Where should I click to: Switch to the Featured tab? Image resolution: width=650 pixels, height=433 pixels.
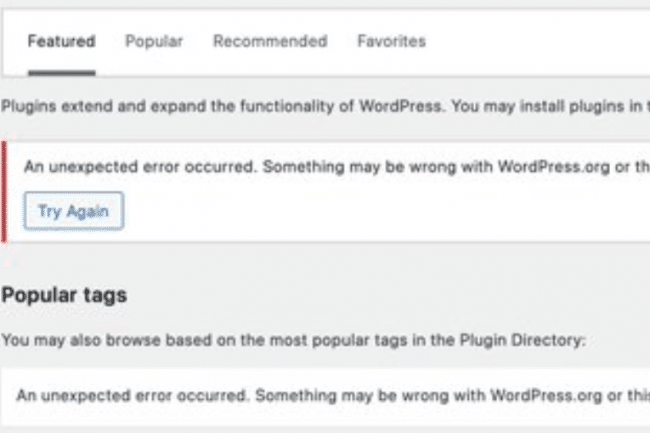[61, 41]
